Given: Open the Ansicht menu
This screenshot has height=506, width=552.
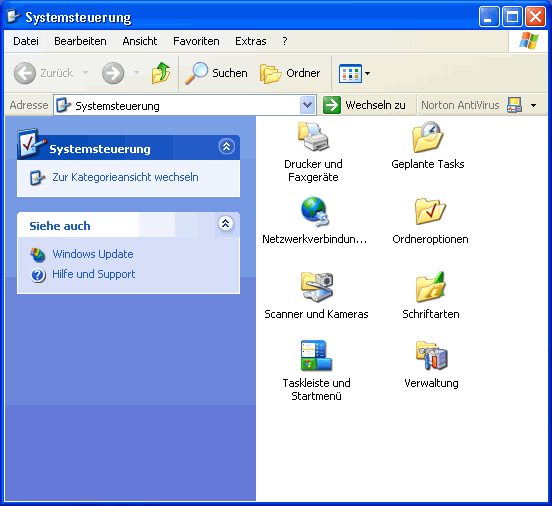Looking at the screenshot, I should [140, 41].
